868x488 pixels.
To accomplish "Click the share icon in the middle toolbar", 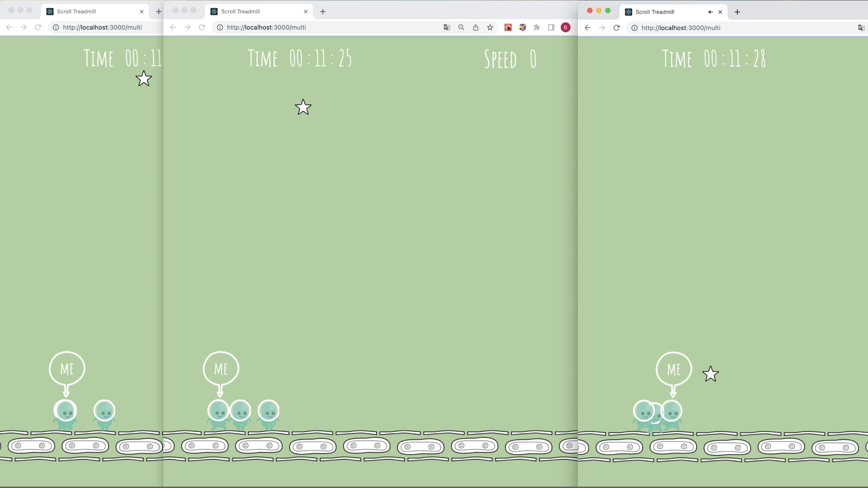I will pos(476,27).
